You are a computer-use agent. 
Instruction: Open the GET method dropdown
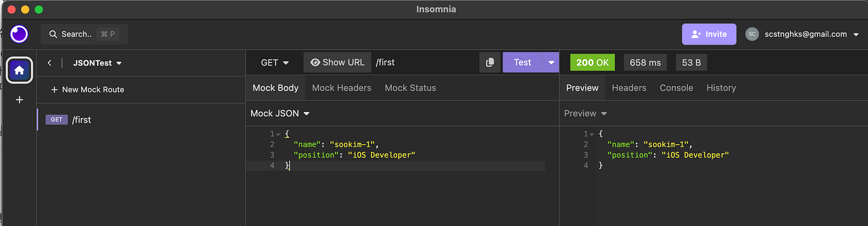point(275,62)
